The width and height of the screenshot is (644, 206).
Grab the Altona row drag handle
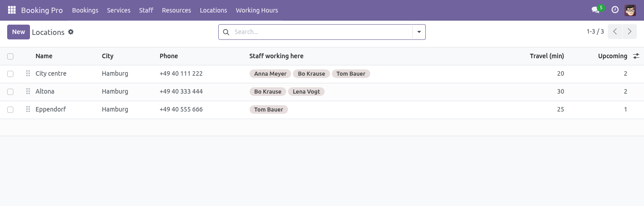(x=28, y=91)
